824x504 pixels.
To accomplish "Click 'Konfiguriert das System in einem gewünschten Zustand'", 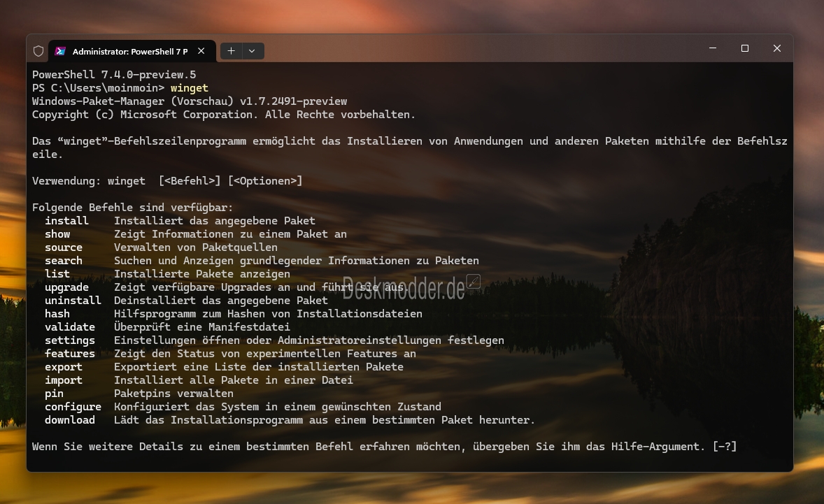I will click(278, 407).
